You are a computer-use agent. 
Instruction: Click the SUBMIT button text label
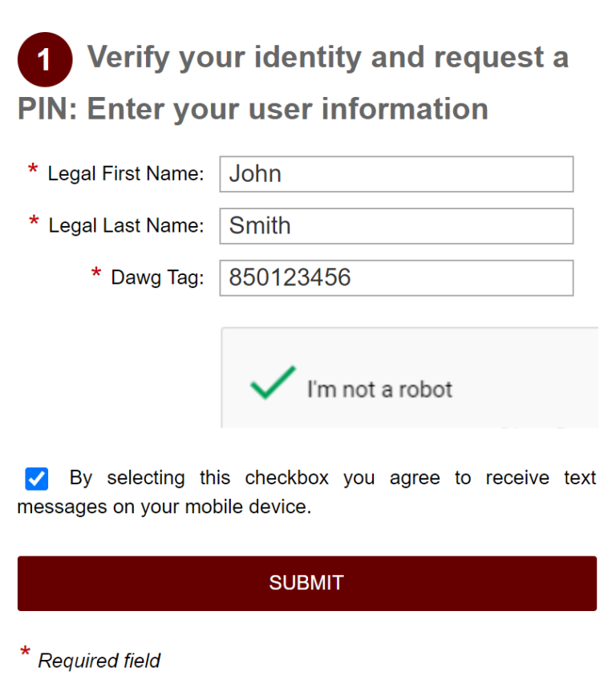306,583
